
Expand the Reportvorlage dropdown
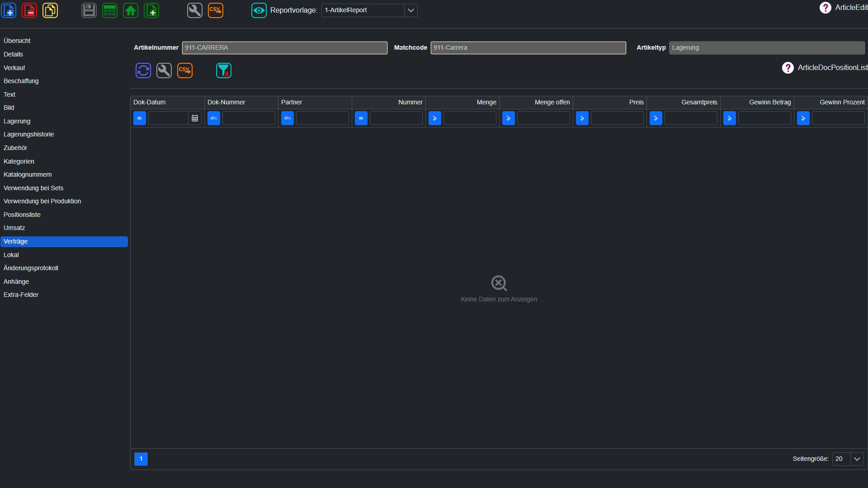point(410,10)
